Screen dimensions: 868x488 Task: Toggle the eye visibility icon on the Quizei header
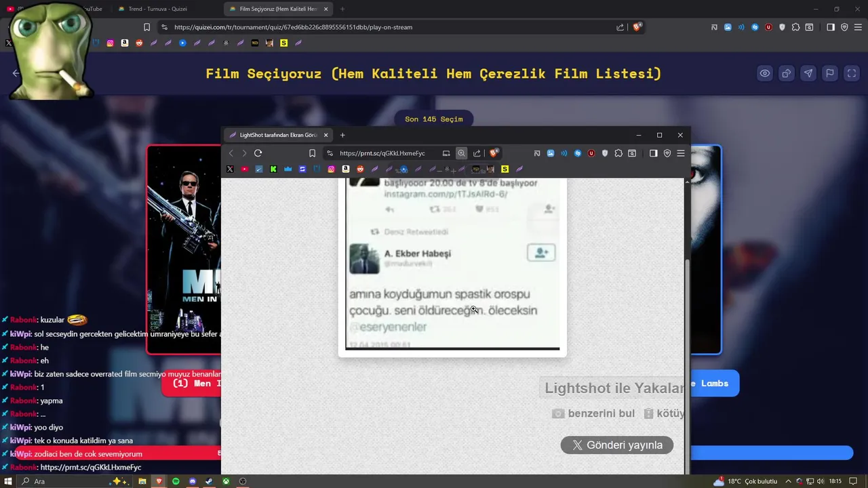(x=765, y=73)
